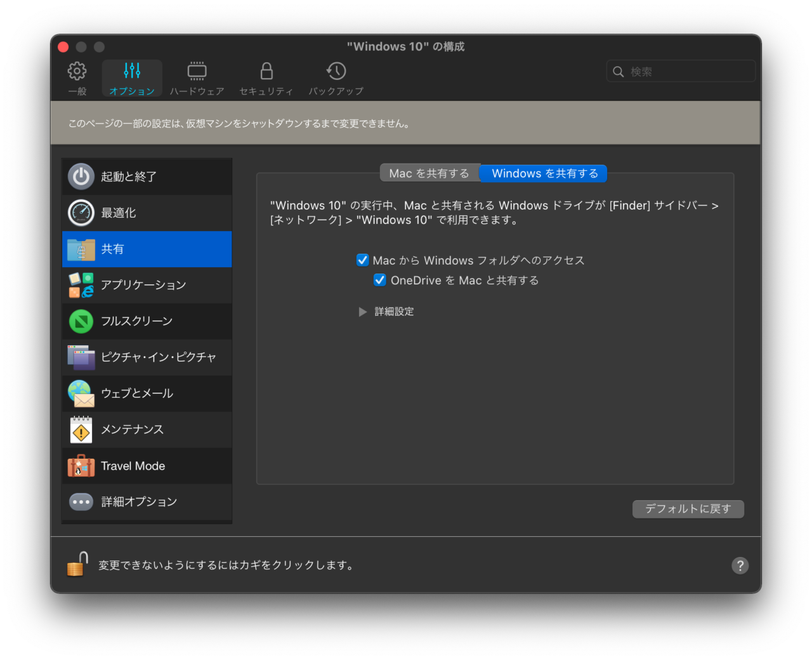Screen dimensions: 812x660
Task: Open the ハードウェア chip icon
Action: click(197, 70)
